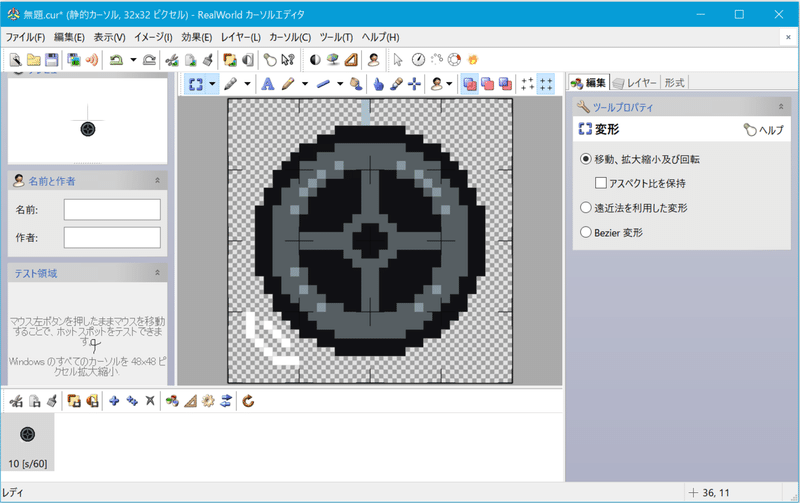Open the Line tool dropdown arrow

(340, 84)
